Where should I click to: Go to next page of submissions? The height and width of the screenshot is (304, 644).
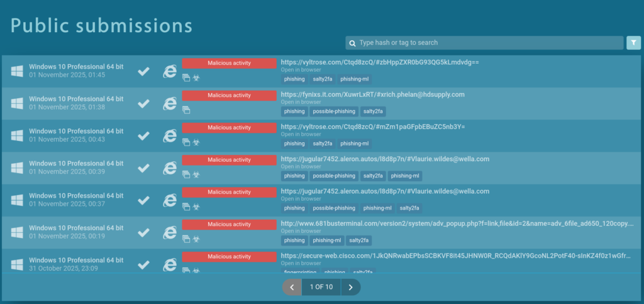coord(350,287)
